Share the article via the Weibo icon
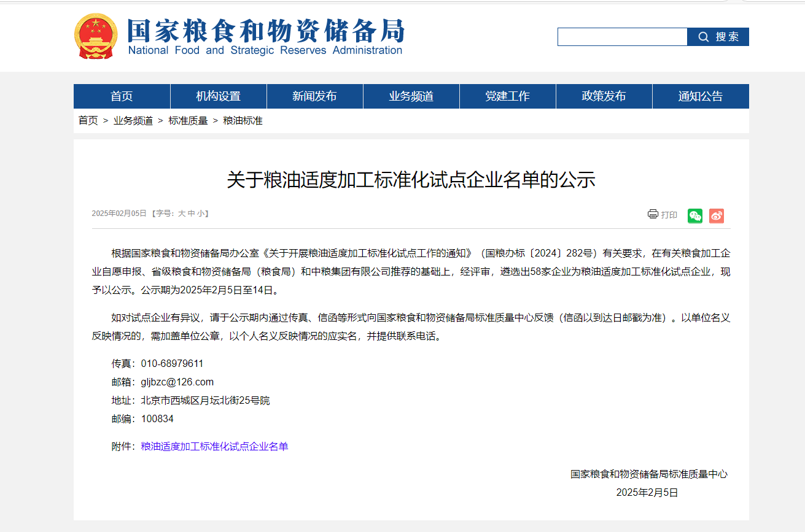 (716, 215)
